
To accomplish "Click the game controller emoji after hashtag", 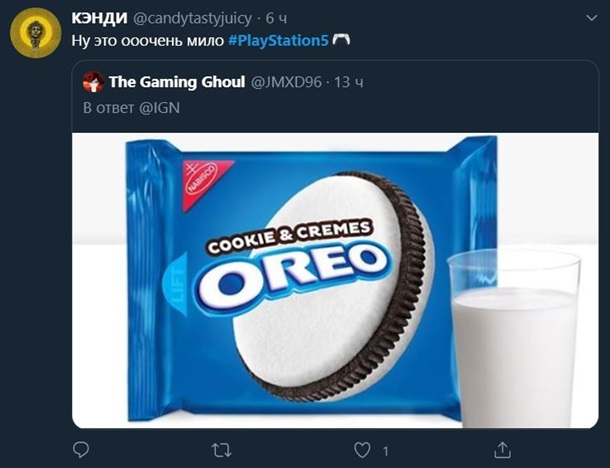I will tap(342, 39).
